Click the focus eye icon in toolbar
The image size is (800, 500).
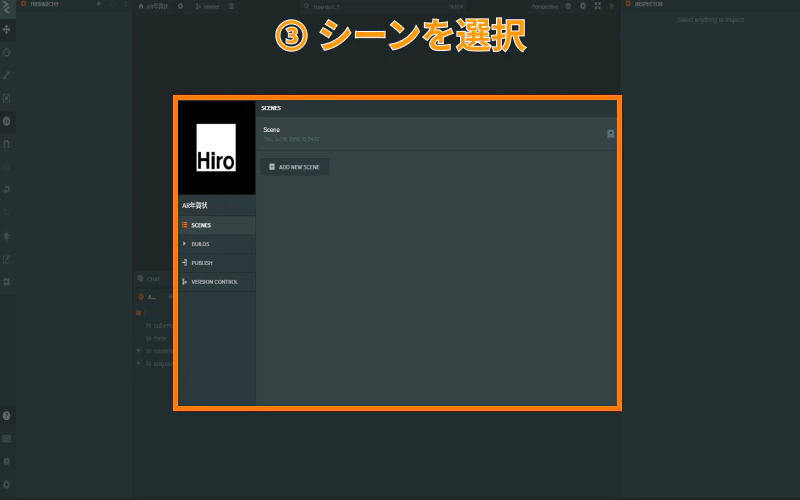7,167
